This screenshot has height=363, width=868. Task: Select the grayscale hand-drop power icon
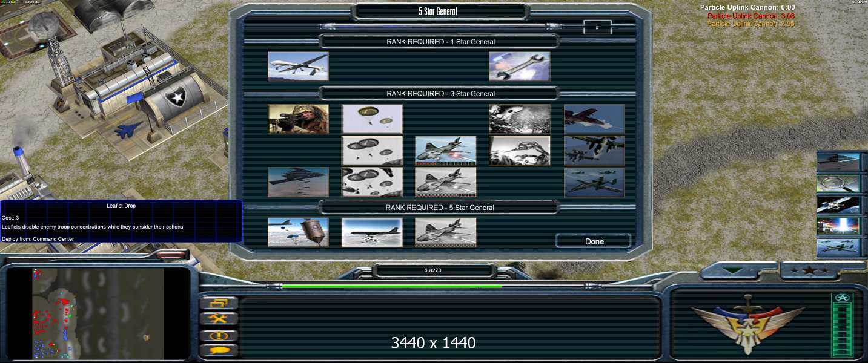click(520, 151)
